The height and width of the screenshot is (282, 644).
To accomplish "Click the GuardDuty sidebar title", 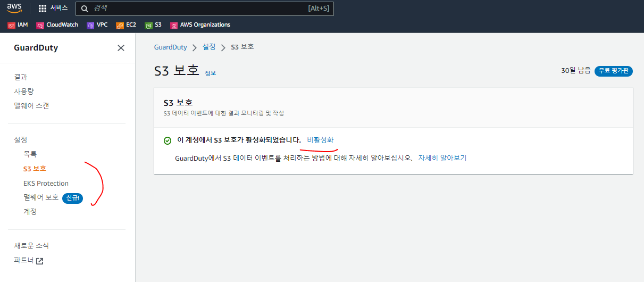I will 36,48.
